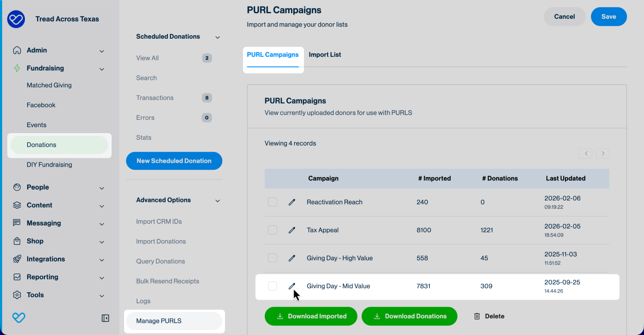Click the Download Imported button

(x=311, y=316)
